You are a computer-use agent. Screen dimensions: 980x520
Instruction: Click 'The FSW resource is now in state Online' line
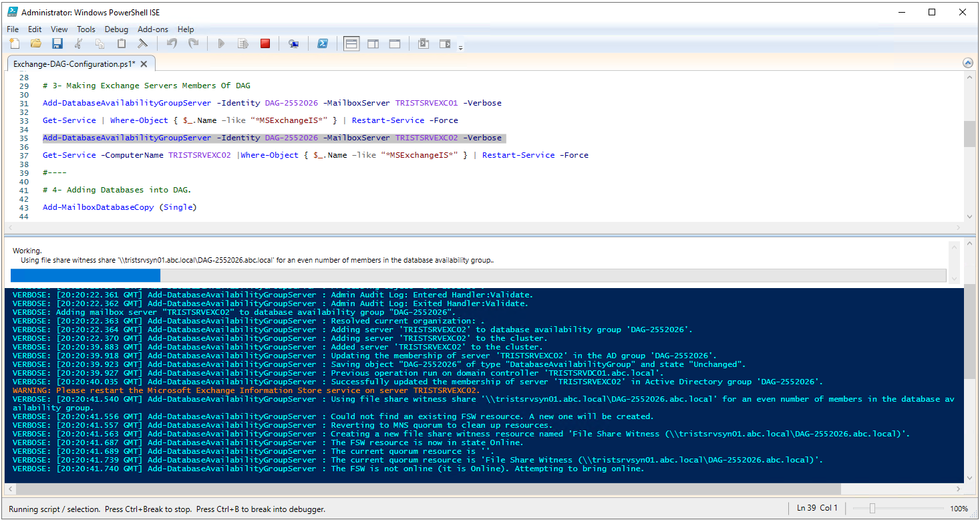[268, 442]
